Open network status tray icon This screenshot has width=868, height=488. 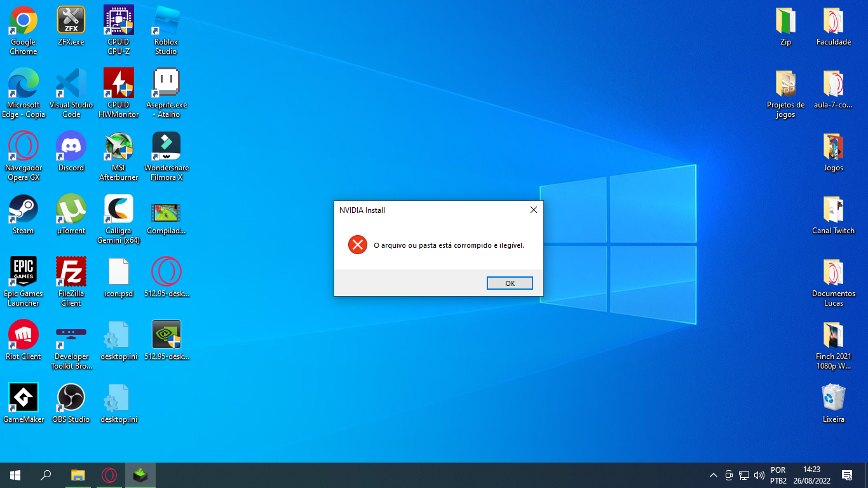(744, 475)
